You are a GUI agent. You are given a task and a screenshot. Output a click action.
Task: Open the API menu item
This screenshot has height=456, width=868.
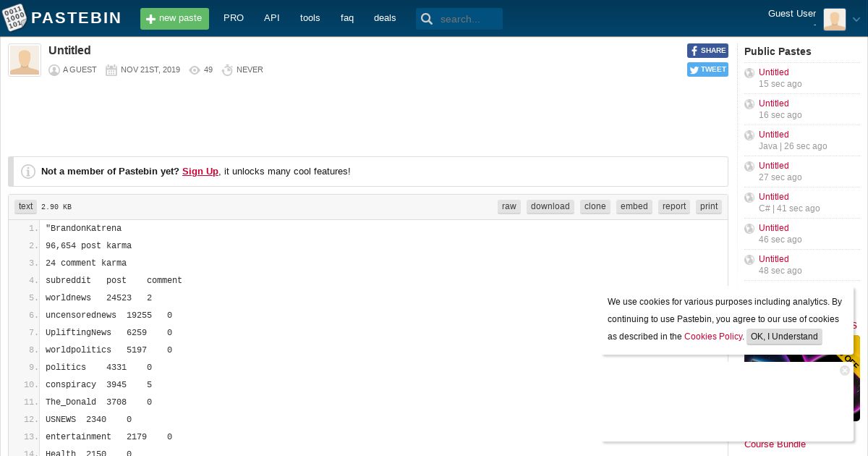(x=272, y=18)
